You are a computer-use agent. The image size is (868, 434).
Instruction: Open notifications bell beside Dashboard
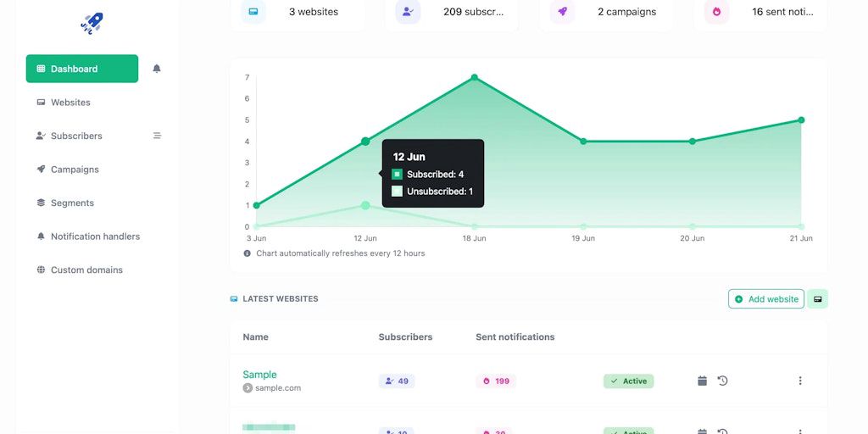[157, 69]
